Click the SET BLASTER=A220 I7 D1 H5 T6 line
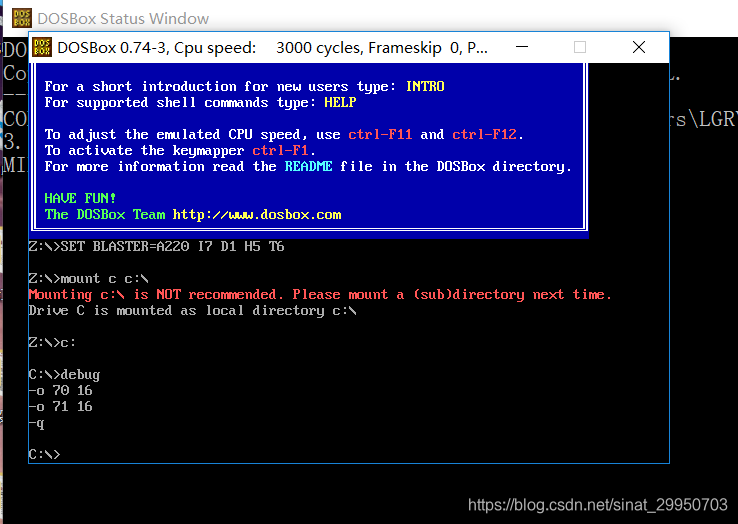 [x=156, y=247]
